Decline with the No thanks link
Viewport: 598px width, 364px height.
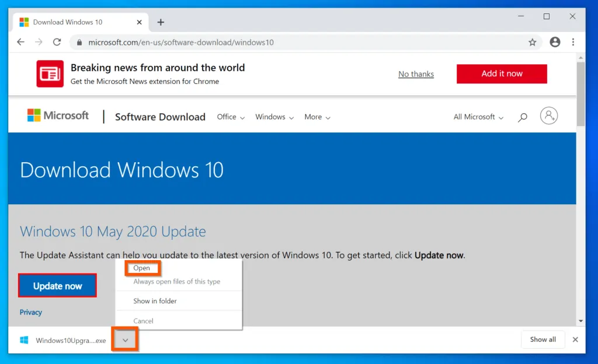click(x=416, y=74)
